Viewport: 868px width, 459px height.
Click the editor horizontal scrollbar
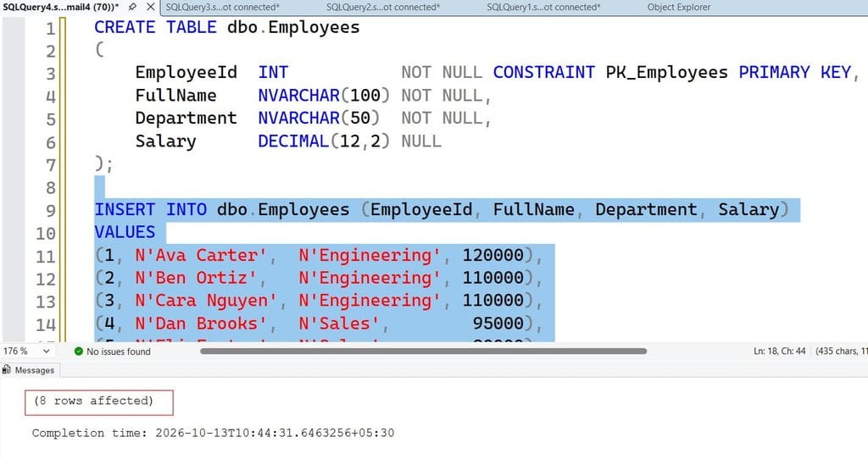click(x=424, y=351)
